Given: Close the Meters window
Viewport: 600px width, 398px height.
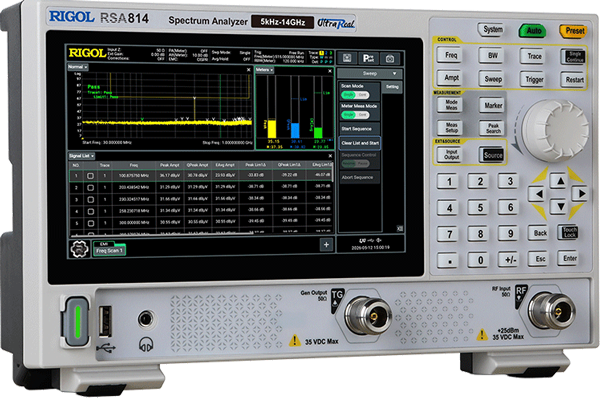Looking at the screenshot, I should [x=330, y=71].
